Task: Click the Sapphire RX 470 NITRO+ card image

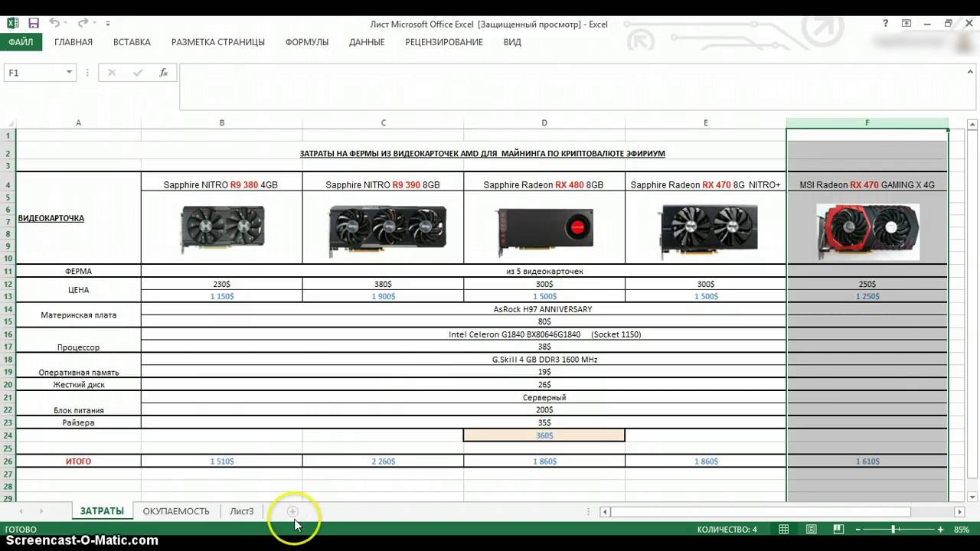Action: (708, 229)
